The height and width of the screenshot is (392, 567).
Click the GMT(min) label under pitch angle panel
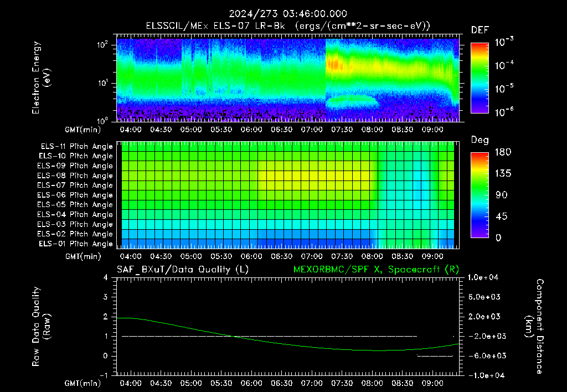click(x=83, y=257)
